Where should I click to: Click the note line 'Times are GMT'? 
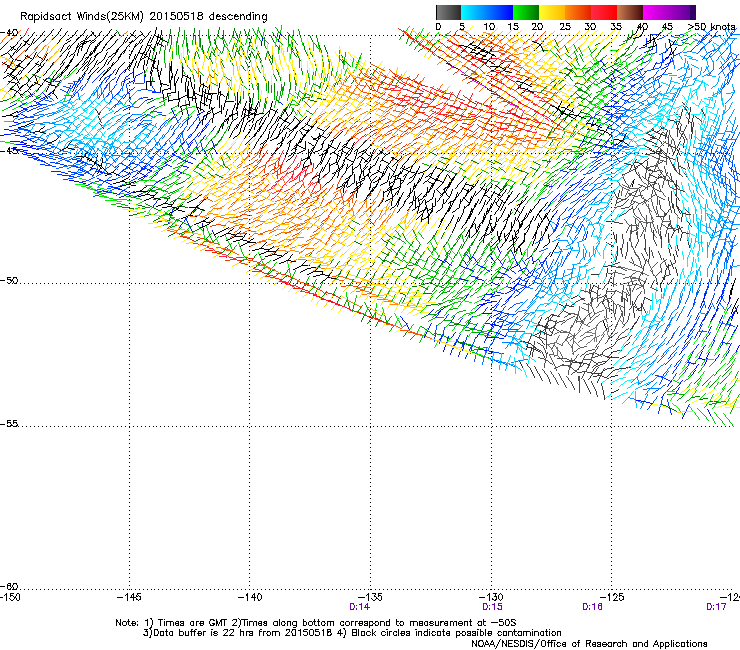coord(193,623)
